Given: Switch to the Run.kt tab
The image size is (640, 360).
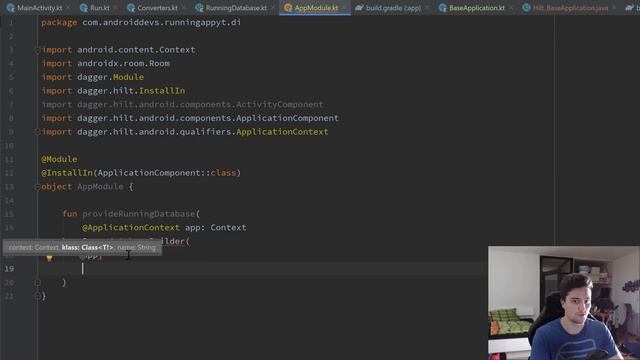Looking at the screenshot, I should [x=100, y=8].
